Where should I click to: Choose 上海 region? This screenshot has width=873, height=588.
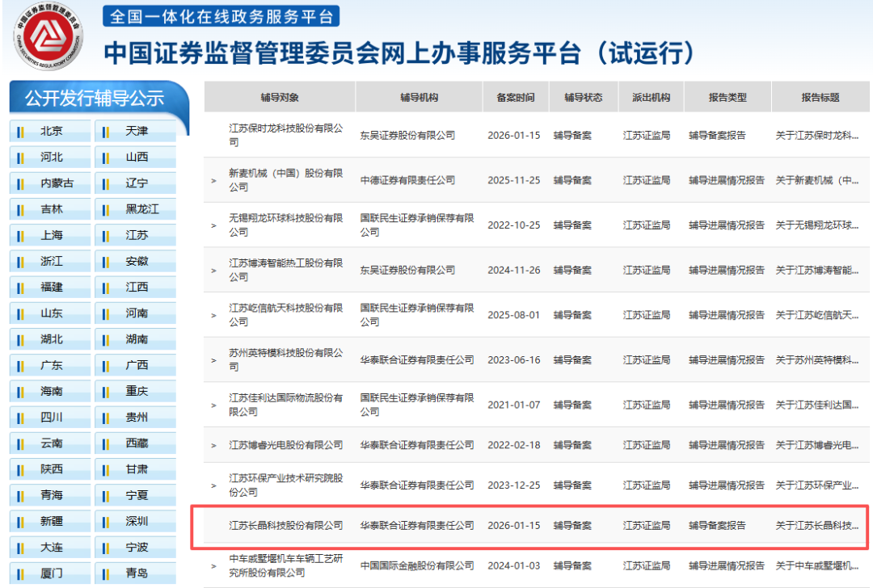[50, 235]
